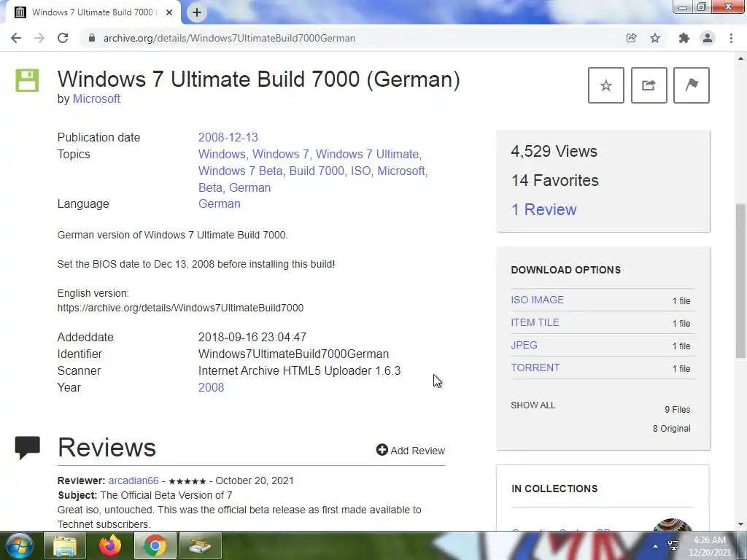
Task: Flag this item with the flag button
Action: (692, 85)
